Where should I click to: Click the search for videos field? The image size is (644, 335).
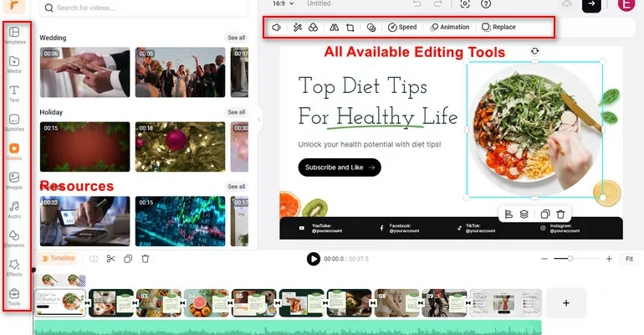coord(144,8)
